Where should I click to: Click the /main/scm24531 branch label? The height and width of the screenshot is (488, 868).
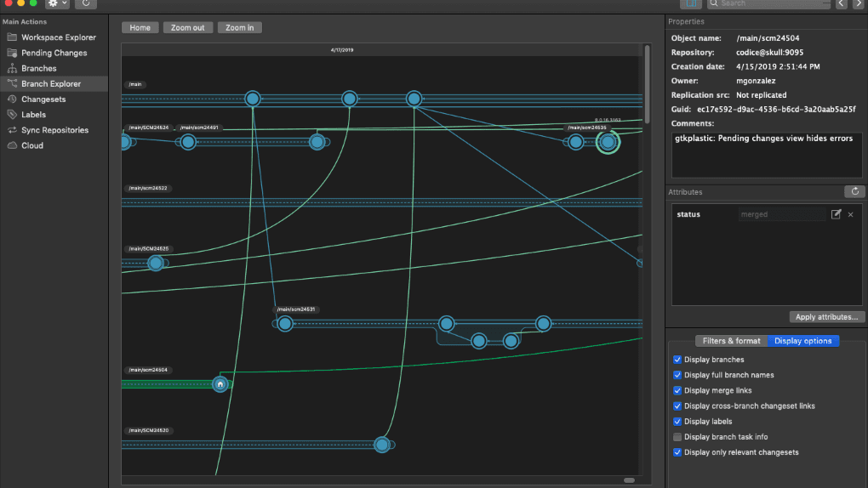[x=296, y=309]
